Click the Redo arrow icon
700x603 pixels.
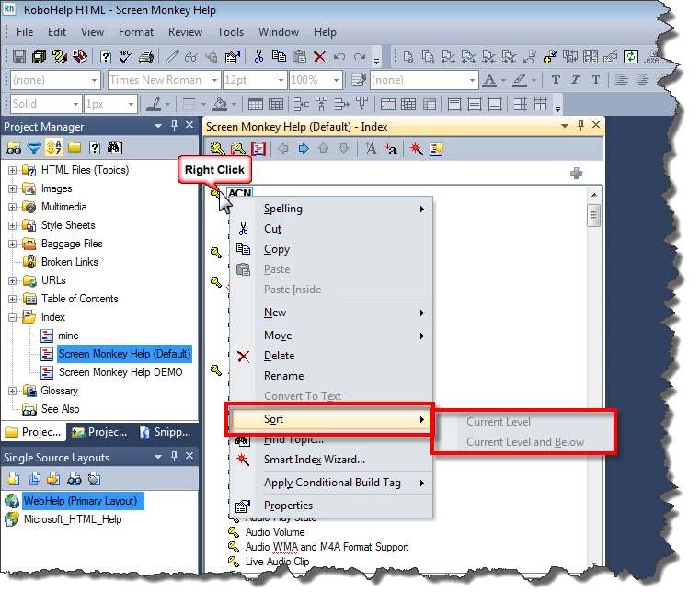coord(360,57)
